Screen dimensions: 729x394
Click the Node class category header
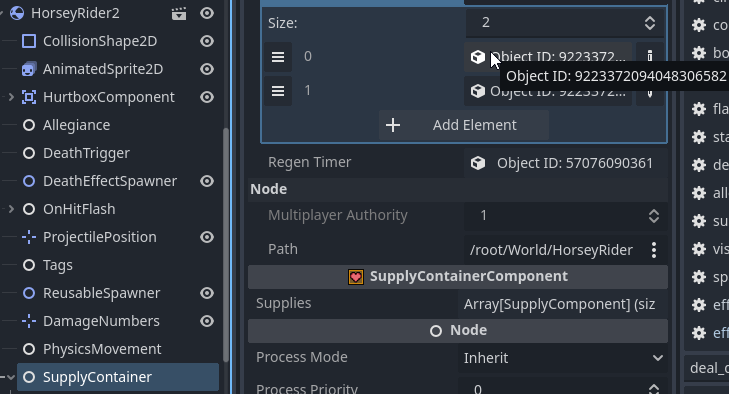(x=457, y=331)
